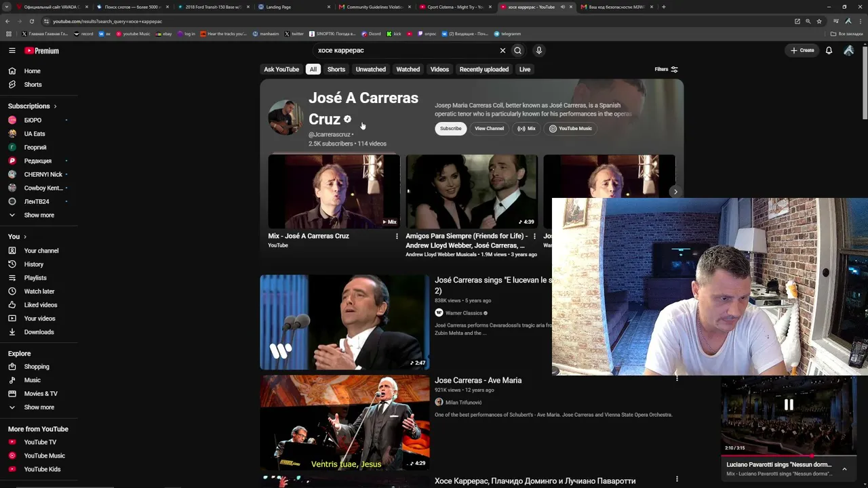Click the magnifier search button
Screen dimensions: 868x488
tap(517, 50)
